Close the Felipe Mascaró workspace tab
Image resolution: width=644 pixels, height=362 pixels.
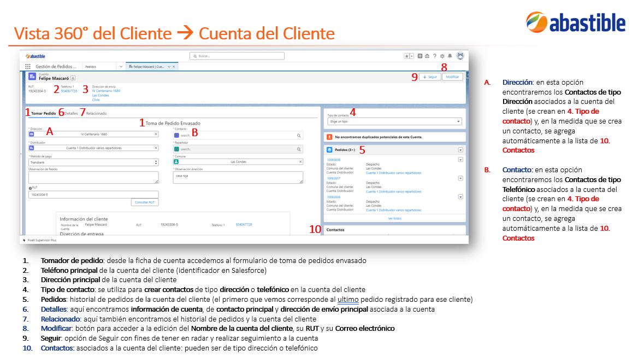174,66
